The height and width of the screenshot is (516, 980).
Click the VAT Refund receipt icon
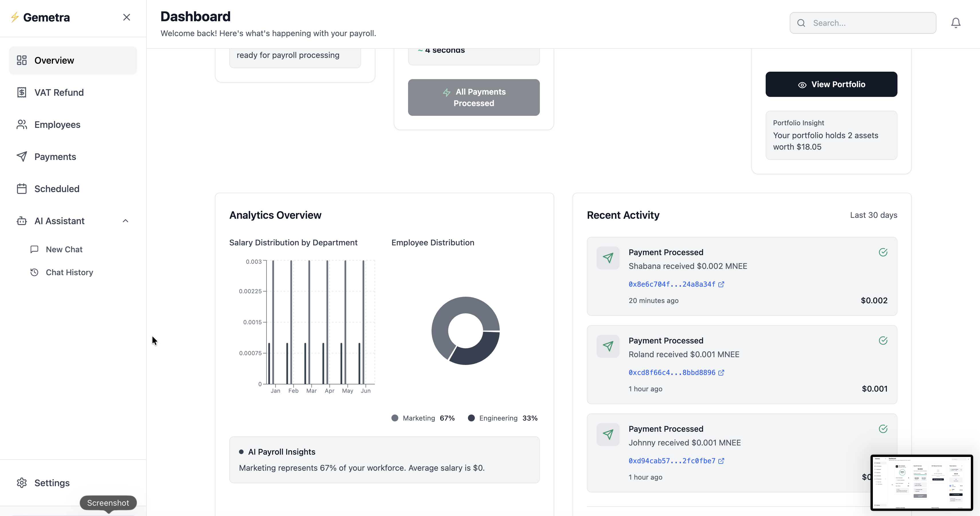(x=22, y=93)
